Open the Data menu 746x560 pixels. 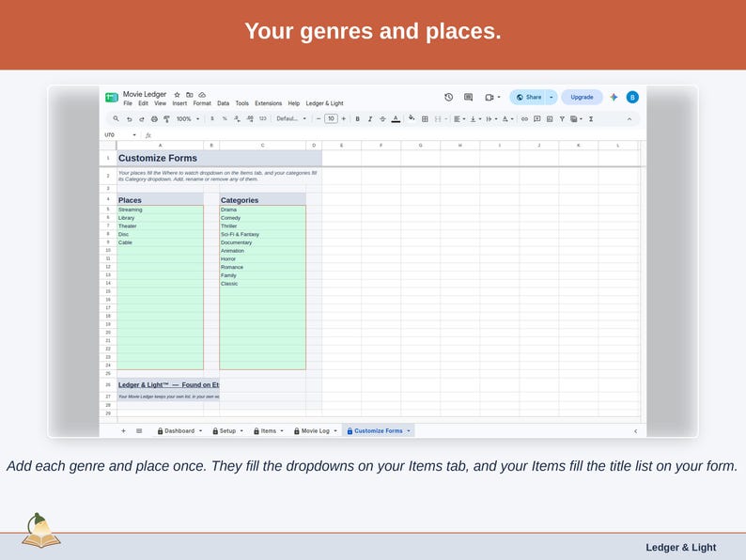point(223,103)
